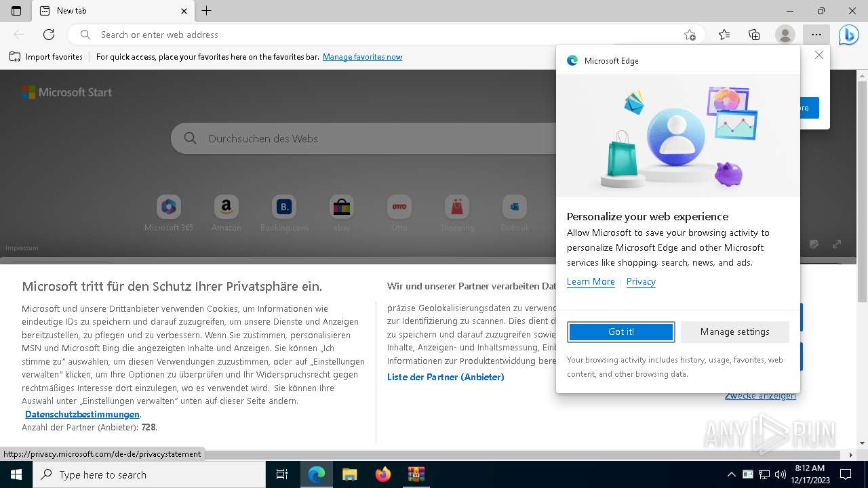Open File Explorer from taskbar
868x488 pixels.
[x=349, y=474]
